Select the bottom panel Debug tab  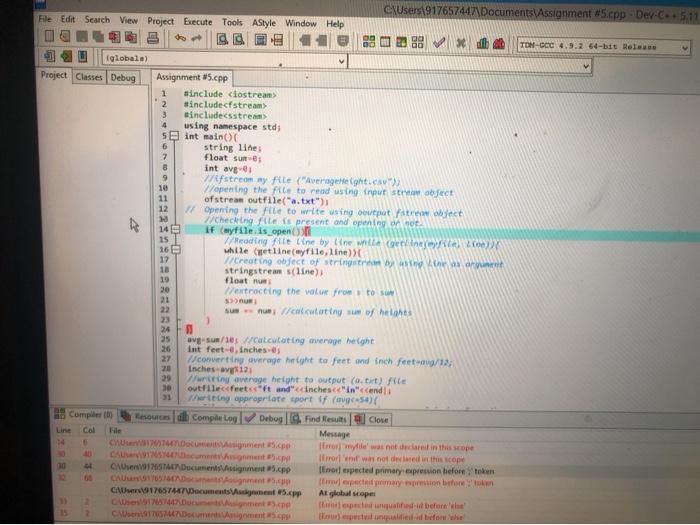pos(264,418)
